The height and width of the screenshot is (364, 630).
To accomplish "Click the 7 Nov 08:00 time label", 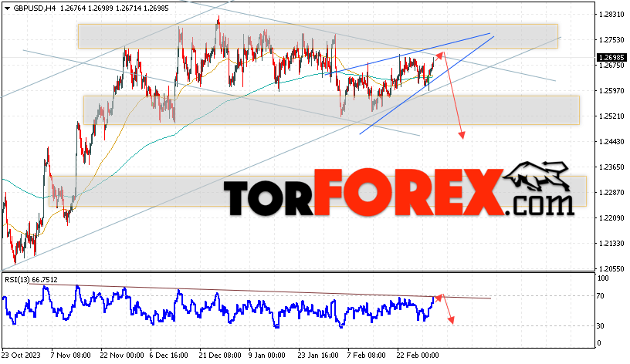I will (x=70, y=356).
